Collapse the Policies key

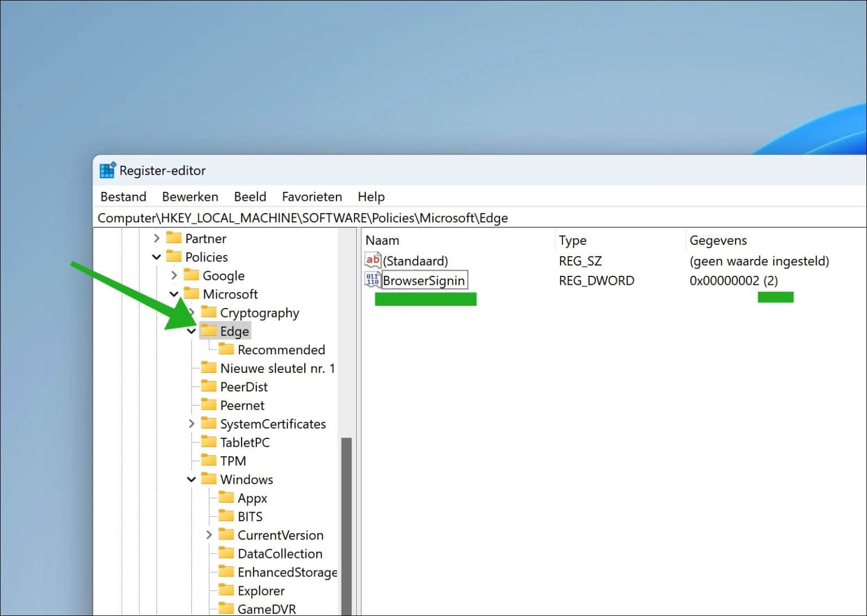(156, 257)
